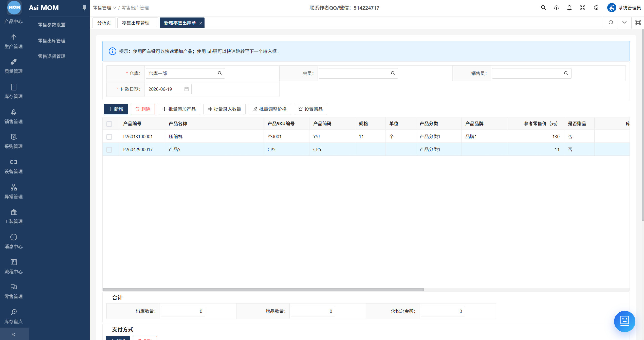Click the cloud download icon in header
This screenshot has width=644, height=340.
point(556,8)
